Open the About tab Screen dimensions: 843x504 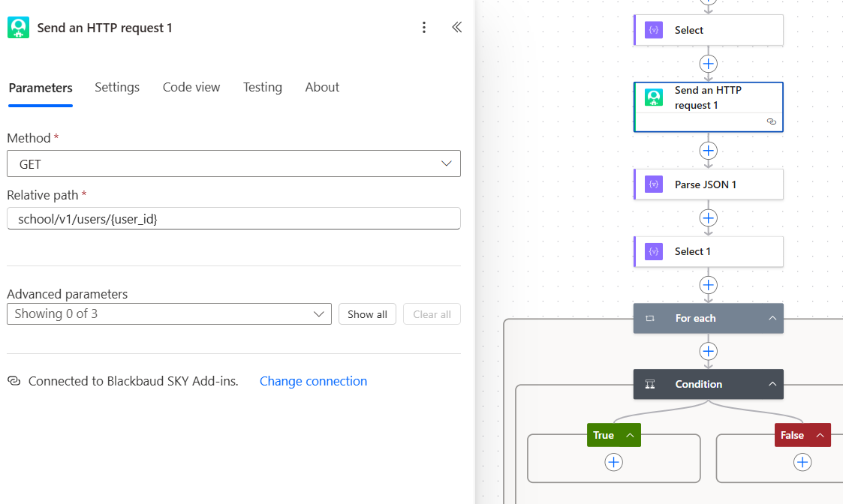(322, 87)
